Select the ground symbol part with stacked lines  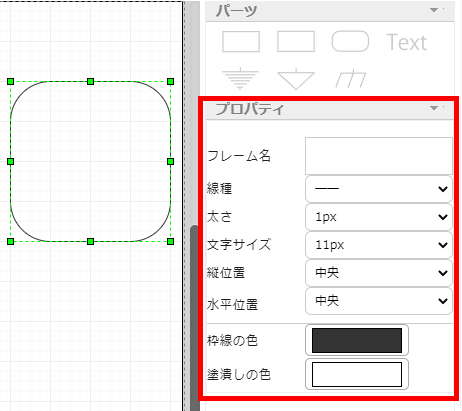tap(240, 80)
